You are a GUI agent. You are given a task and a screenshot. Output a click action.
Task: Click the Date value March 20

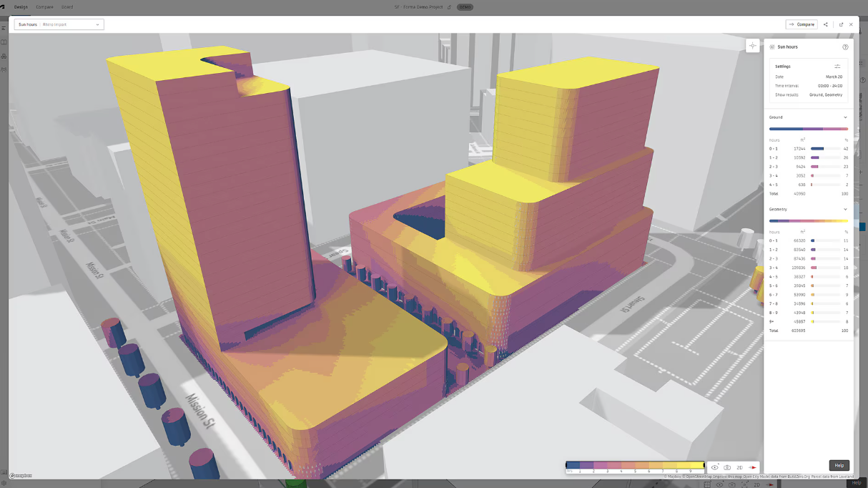(x=834, y=77)
